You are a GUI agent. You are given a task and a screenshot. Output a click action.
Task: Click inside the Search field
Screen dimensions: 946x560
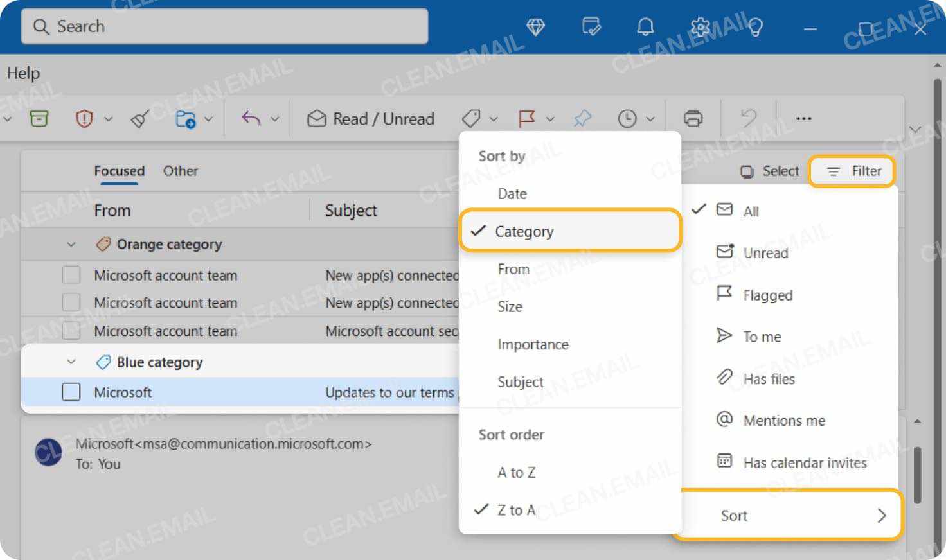(224, 26)
